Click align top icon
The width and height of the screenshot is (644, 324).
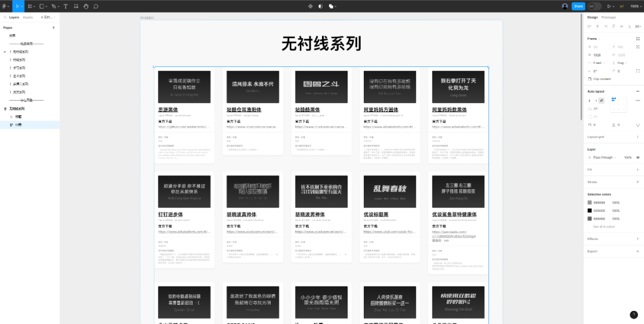pyautogui.click(x=614, y=26)
